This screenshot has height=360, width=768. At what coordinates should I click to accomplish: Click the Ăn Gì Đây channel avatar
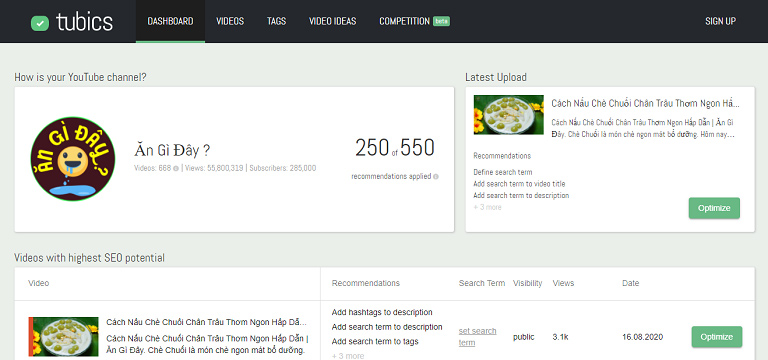click(x=72, y=159)
